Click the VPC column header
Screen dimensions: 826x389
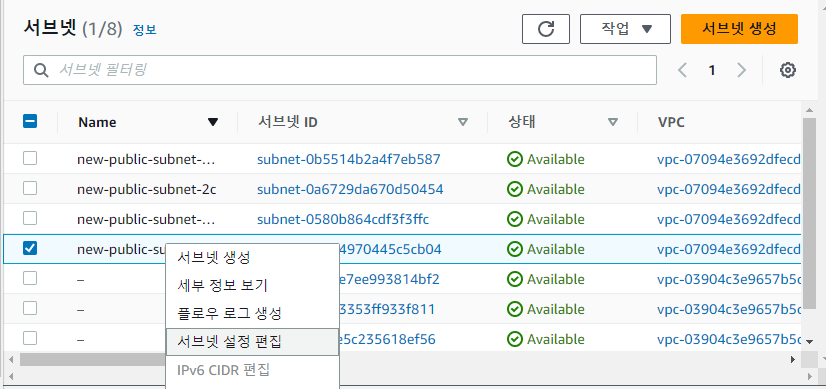pos(671,122)
